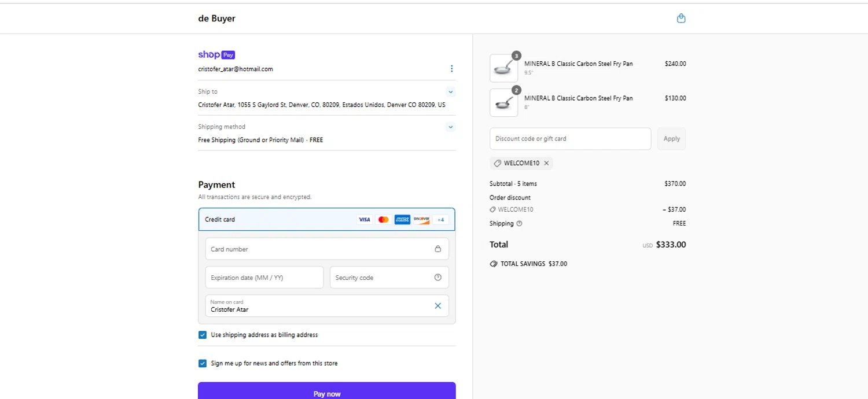This screenshot has width=868, height=399.
Task: Click the Mastercard icon
Action: [383, 220]
